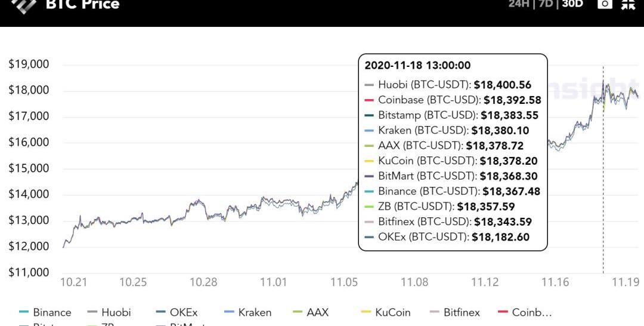644x326 pixels.
Task: Toggle AAX series in legend
Action: pyautogui.click(x=317, y=312)
